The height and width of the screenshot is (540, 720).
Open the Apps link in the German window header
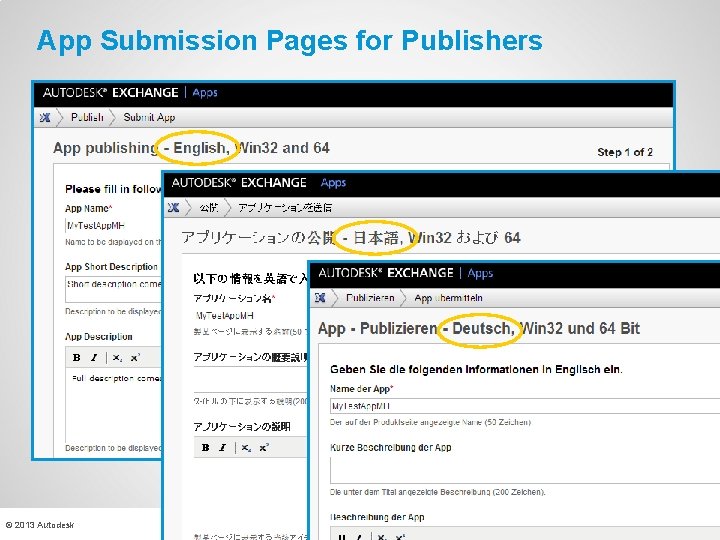point(480,273)
